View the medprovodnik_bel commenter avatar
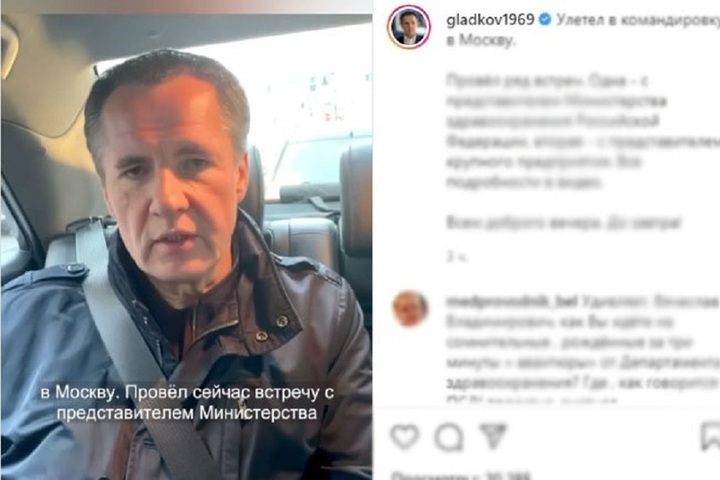The width and height of the screenshot is (720, 480). pos(410,308)
